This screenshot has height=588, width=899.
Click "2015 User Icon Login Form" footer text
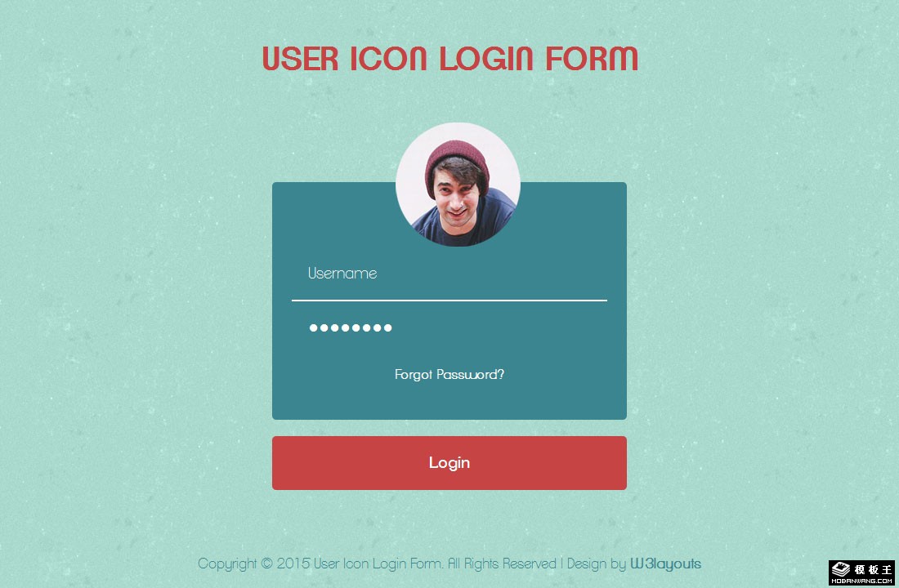pyautogui.click(x=359, y=564)
